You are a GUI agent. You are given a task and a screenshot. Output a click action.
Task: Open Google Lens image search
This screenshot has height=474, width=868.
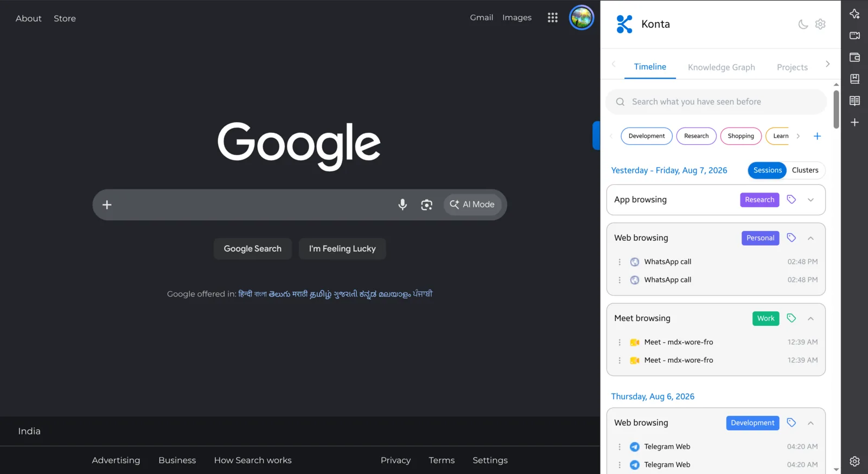(426, 204)
